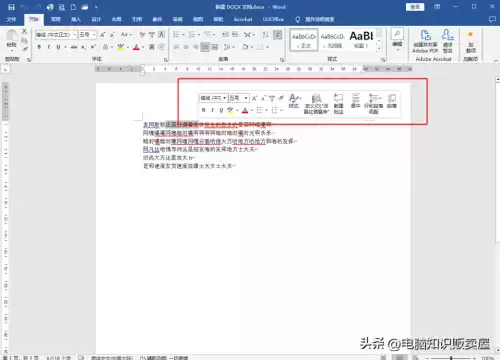
Task: Switch to the Design ribbon tab
Action: coord(96,19)
